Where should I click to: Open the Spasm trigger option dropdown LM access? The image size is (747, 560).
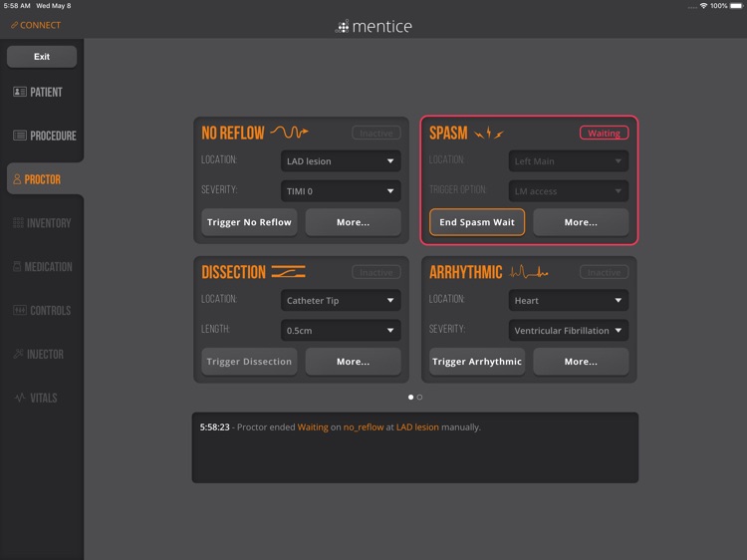tap(569, 191)
